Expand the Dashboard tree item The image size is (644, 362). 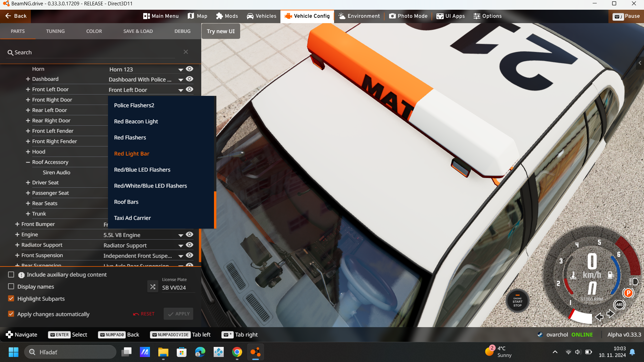pyautogui.click(x=28, y=79)
